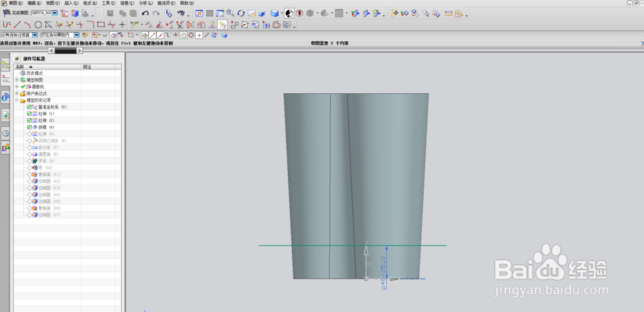Viewport: 644px width, 312px height.
Task: Open the rectangle selection mode dropdown arrow
Action: (x=137, y=35)
